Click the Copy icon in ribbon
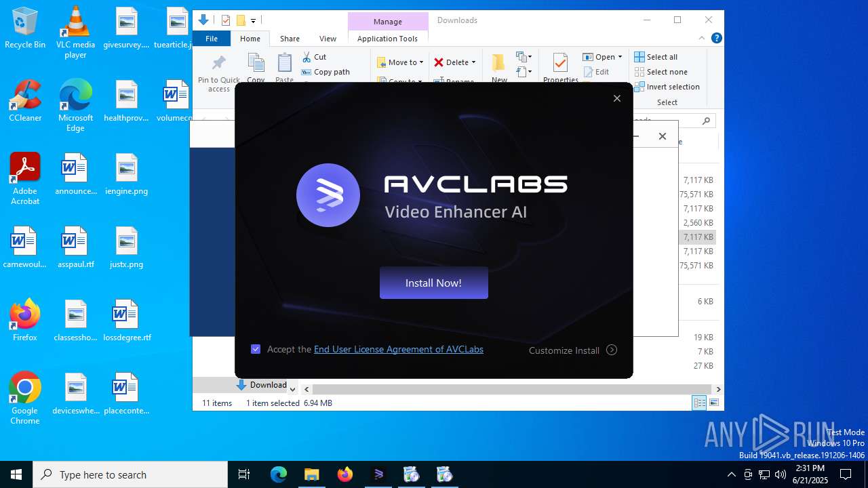 [x=256, y=62]
